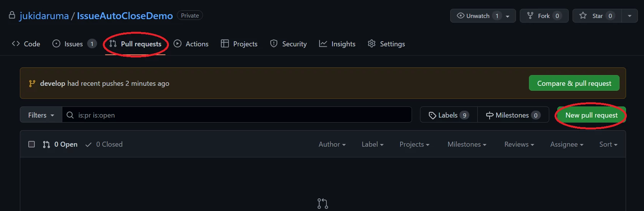The height and width of the screenshot is (211, 644).
Task: Click the fork count badge showing 0
Action: (x=557, y=16)
